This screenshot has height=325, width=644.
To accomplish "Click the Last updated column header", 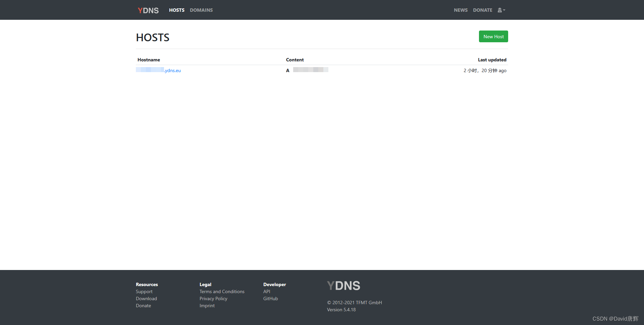I will (492, 60).
